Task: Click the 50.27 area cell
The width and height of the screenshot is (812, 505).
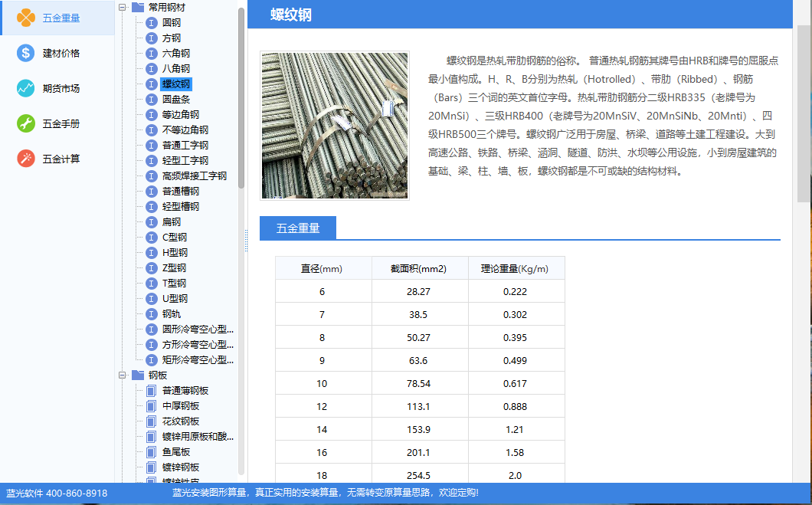Action: pos(418,338)
